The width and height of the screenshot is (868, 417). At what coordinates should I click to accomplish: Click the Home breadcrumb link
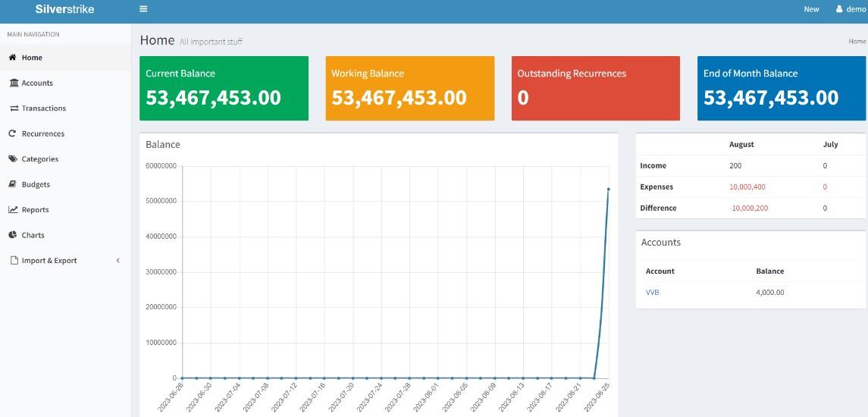[x=857, y=42]
